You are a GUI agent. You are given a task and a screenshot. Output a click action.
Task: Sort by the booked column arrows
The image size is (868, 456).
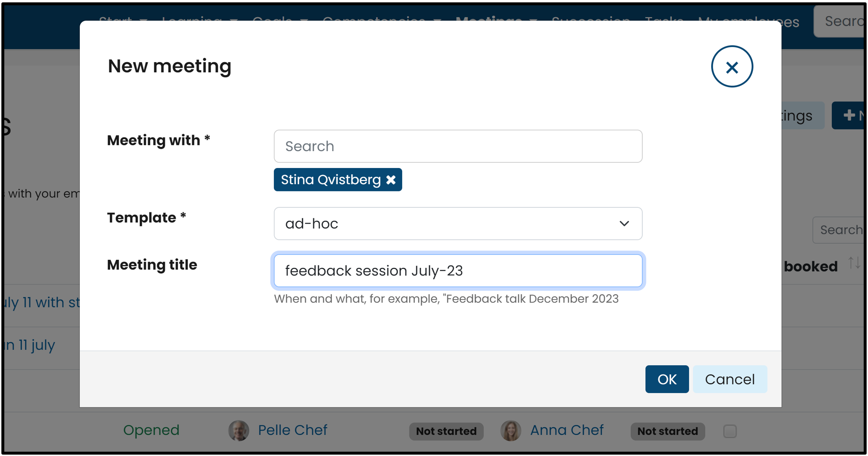click(x=854, y=263)
